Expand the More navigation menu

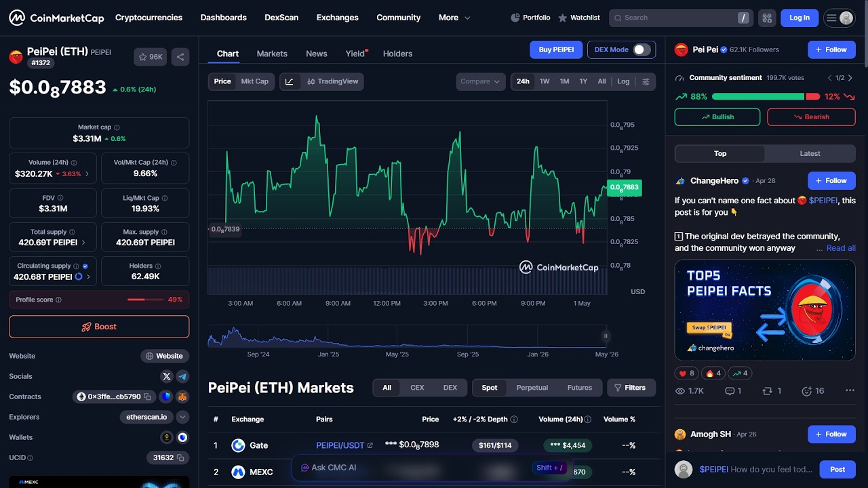tap(454, 18)
